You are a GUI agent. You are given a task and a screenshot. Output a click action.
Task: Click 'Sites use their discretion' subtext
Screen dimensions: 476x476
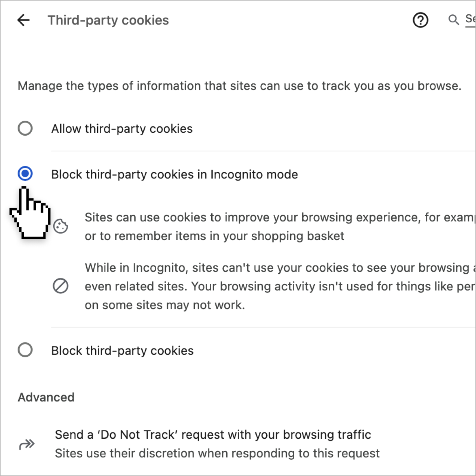(217, 453)
